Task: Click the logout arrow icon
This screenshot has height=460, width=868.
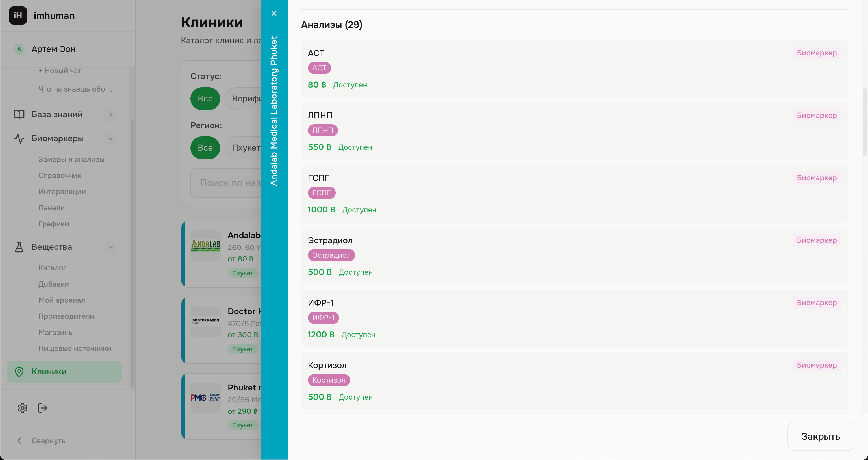Action: (43, 408)
